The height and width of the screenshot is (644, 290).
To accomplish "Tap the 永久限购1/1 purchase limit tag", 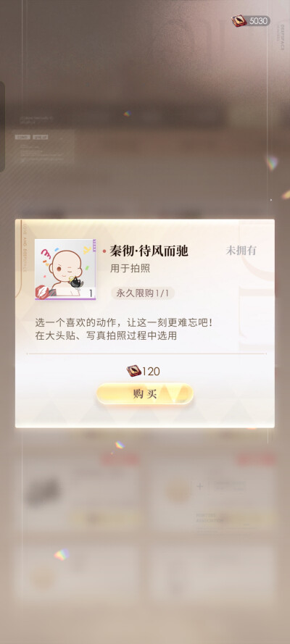I will [143, 293].
